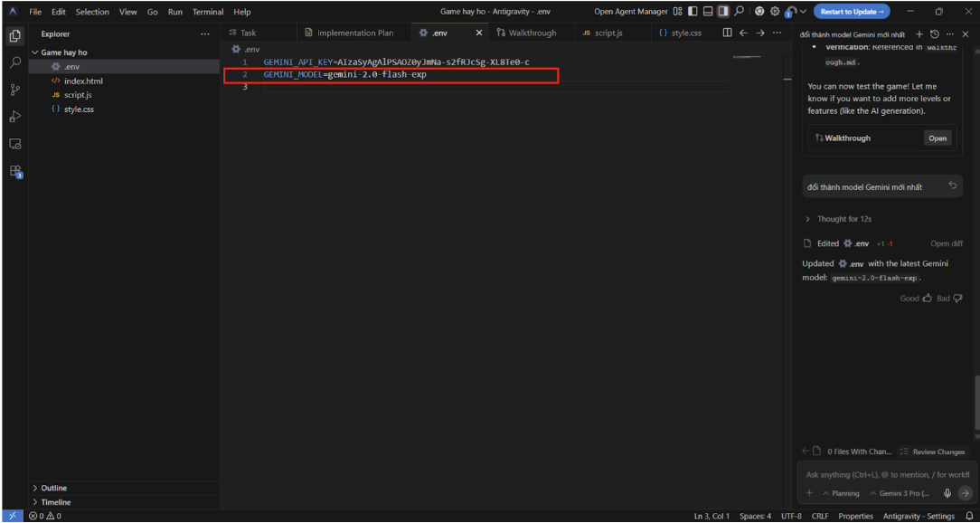The width and height of the screenshot is (980, 523).
Task: Start a new chat with plus icon
Action: click(x=919, y=33)
